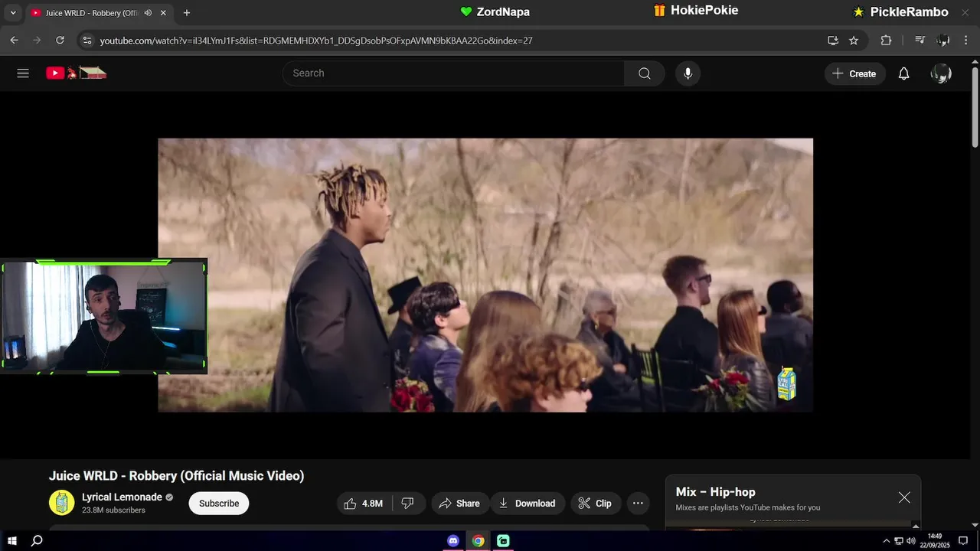Click the address bar URL
Image resolution: width=980 pixels, height=551 pixels.
(316, 41)
